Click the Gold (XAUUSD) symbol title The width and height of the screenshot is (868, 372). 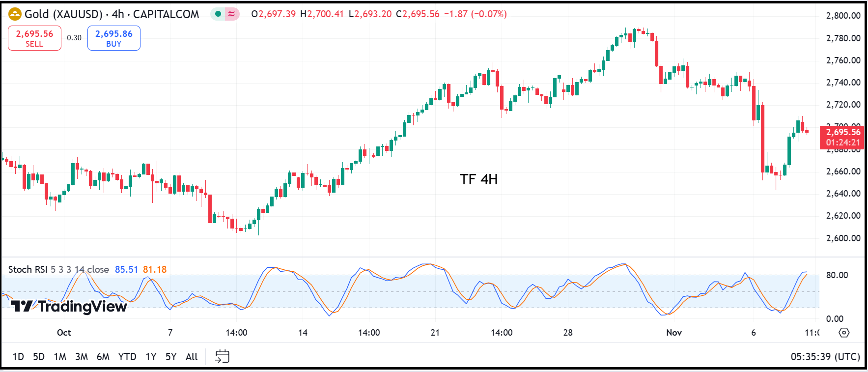pyautogui.click(x=63, y=14)
